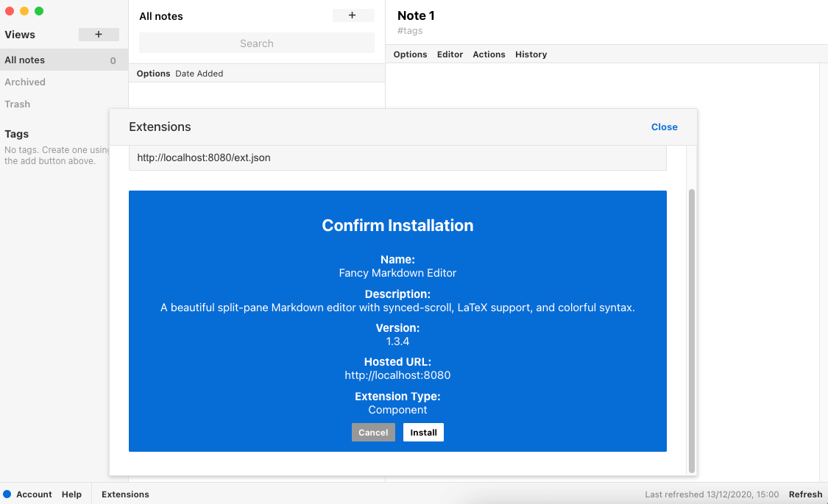Open the Help section
The height and width of the screenshot is (504, 828).
click(71, 494)
